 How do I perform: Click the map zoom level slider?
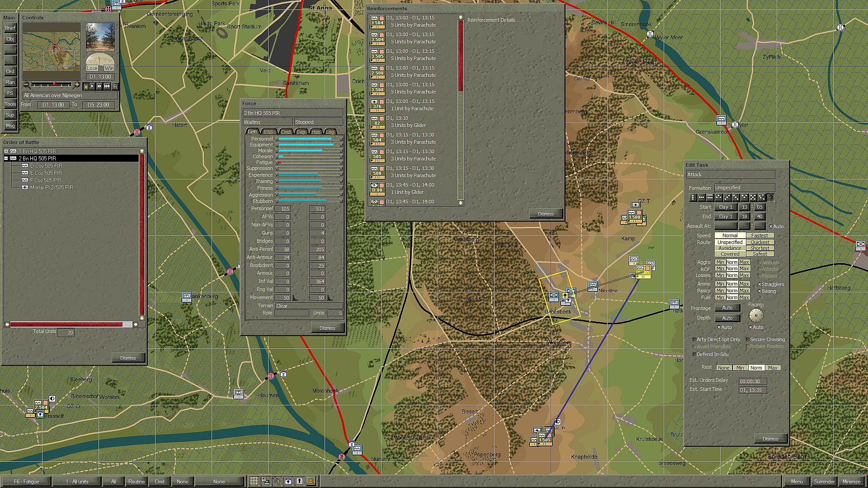(52, 84)
